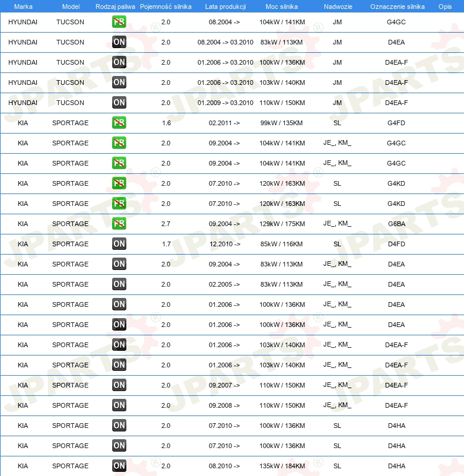464x476 pixels.
Task: Click the 'JE_, KM_' body code in the G6BA row
Action: (337, 224)
